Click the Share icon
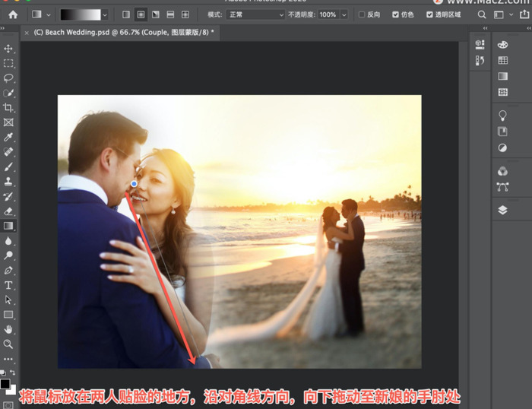Image resolution: width=532 pixels, height=409 pixels. (524, 14)
